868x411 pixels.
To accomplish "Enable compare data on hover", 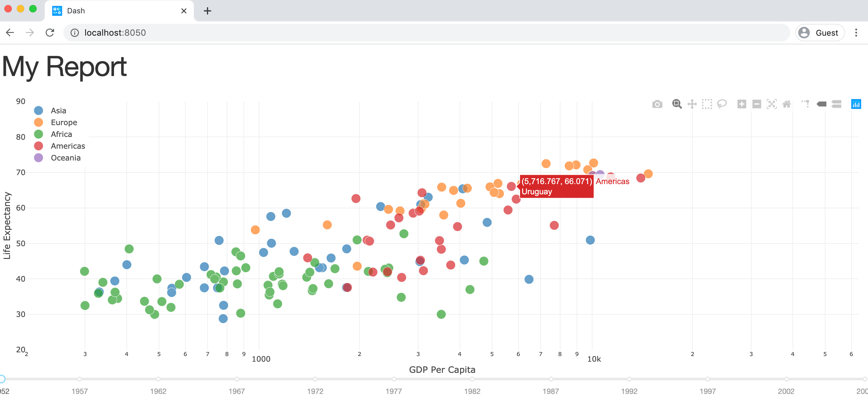I will (836, 104).
